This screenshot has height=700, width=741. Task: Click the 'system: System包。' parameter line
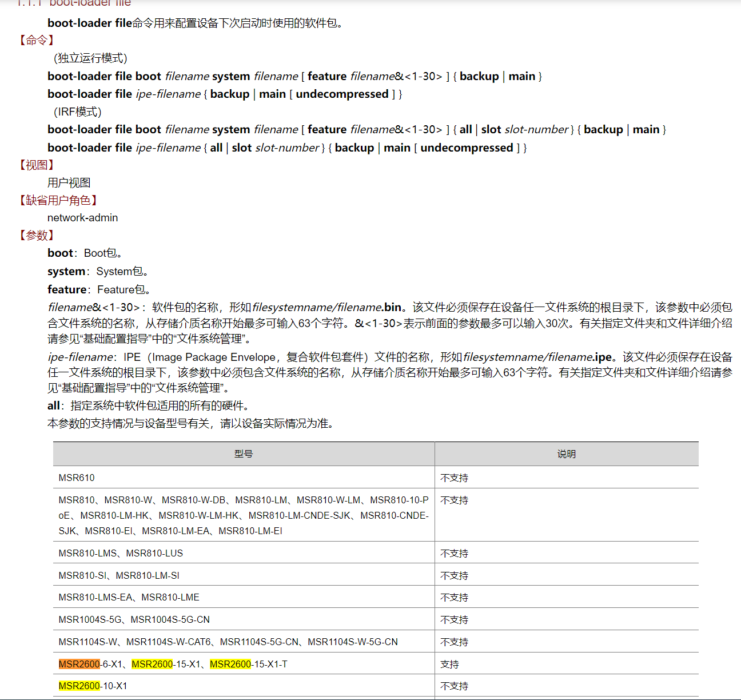(x=99, y=271)
